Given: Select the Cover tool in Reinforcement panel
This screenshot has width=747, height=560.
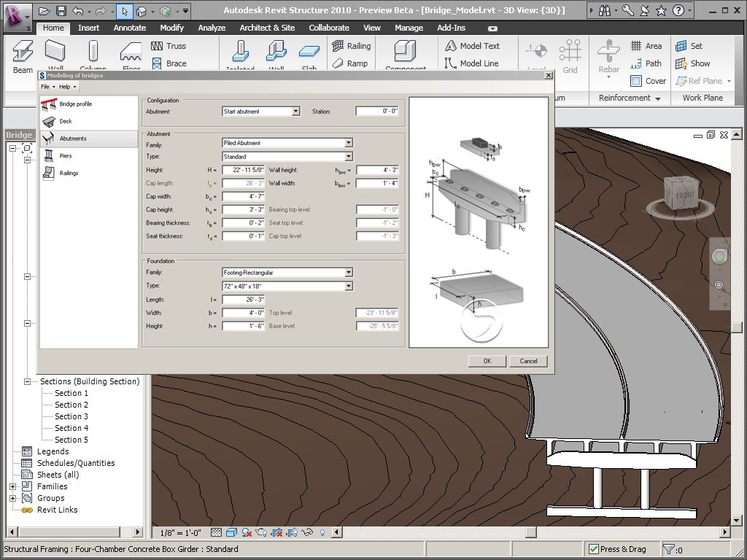Looking at the screenshot, I should (x=648, y=81).
